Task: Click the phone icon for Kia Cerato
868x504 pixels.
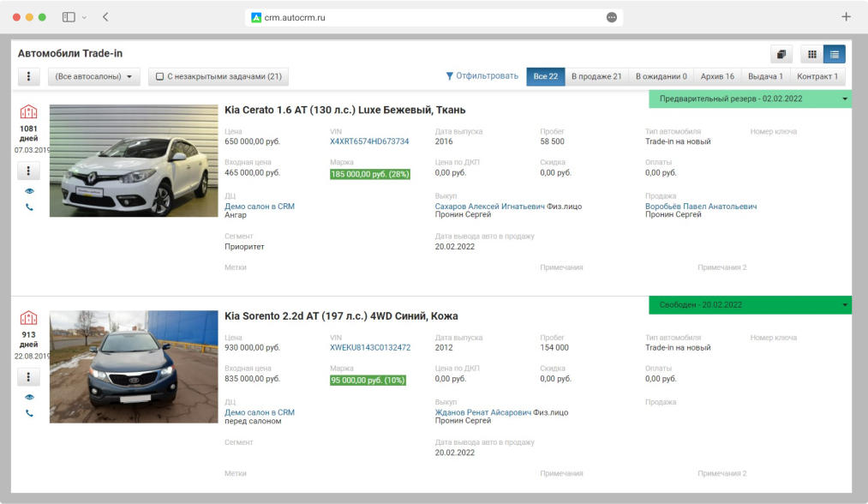Action: (29, 207)
